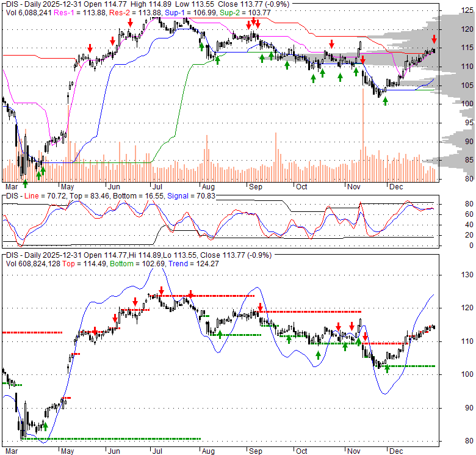Image resolution: width=476 pixels, height=455 pixels.
Task: Click the green buy arrow below December low, top chart
Action: (385, 101)
